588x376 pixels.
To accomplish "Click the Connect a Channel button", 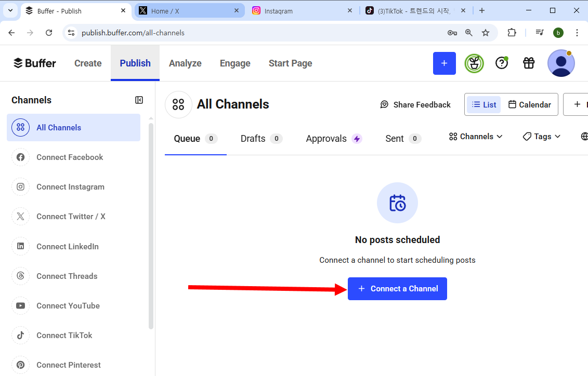I will tap(397, 289).
